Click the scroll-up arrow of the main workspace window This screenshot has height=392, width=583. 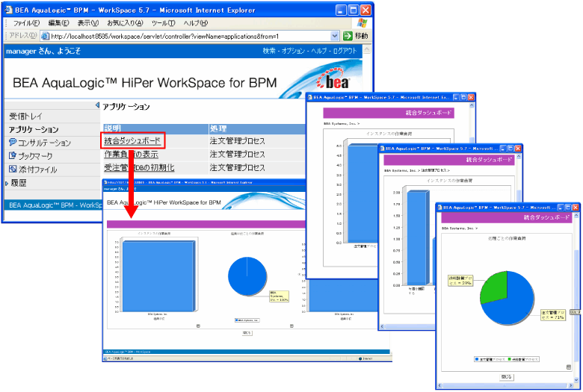coord(366,49)
